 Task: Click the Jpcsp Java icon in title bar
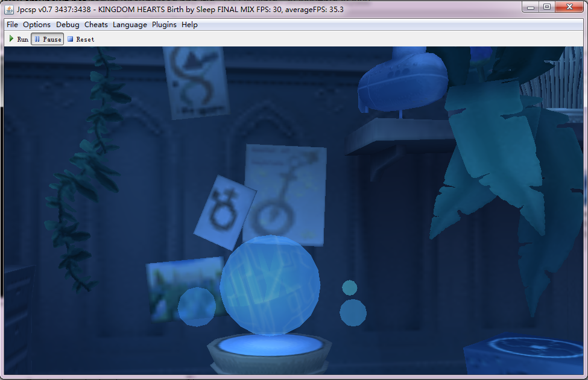[10, 9]
